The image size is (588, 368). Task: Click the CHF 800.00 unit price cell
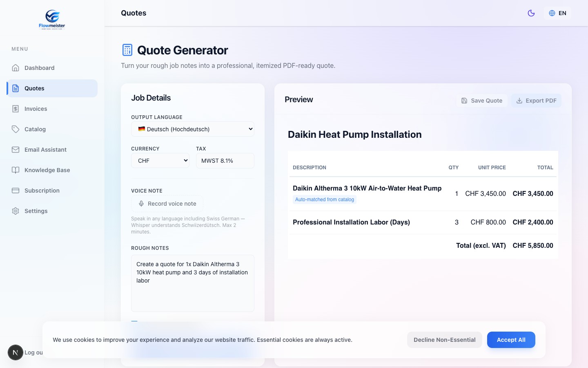pos(488,222)
